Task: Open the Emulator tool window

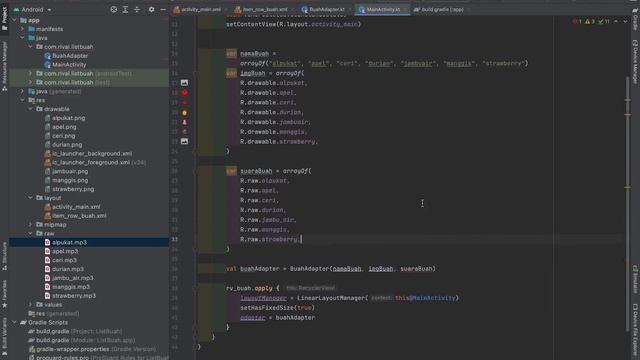Action: tap(636, 280)
